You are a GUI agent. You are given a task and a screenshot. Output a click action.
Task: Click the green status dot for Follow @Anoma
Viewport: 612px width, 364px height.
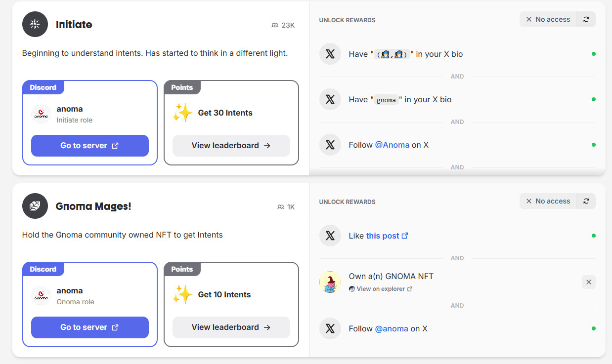pyautogui.click(x=594, y=145)
